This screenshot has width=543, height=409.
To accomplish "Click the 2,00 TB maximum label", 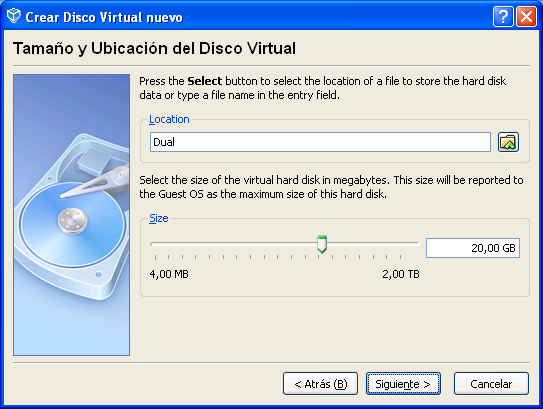I will [x=401, y=274].
